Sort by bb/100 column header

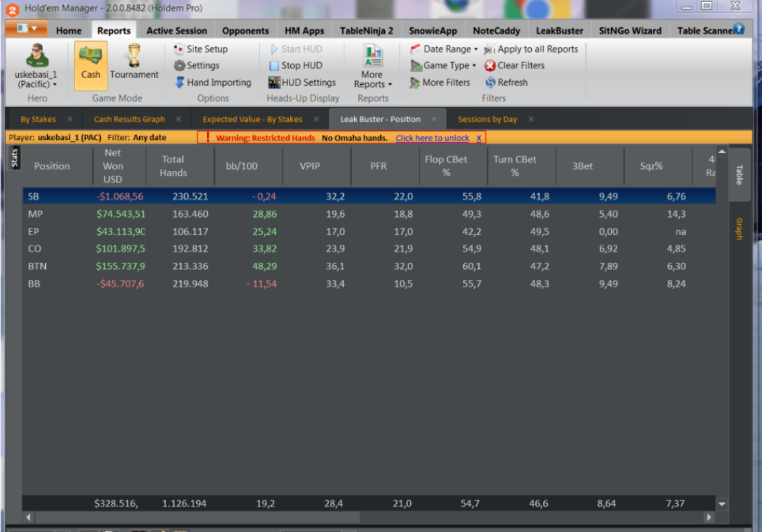242,166
